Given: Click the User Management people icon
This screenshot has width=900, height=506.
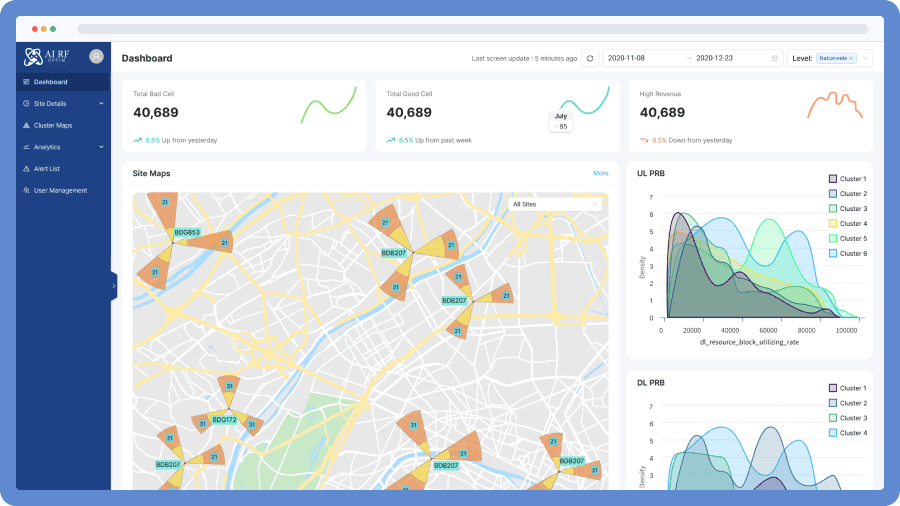Looking at the screenshot, I should tap(26, 190).
